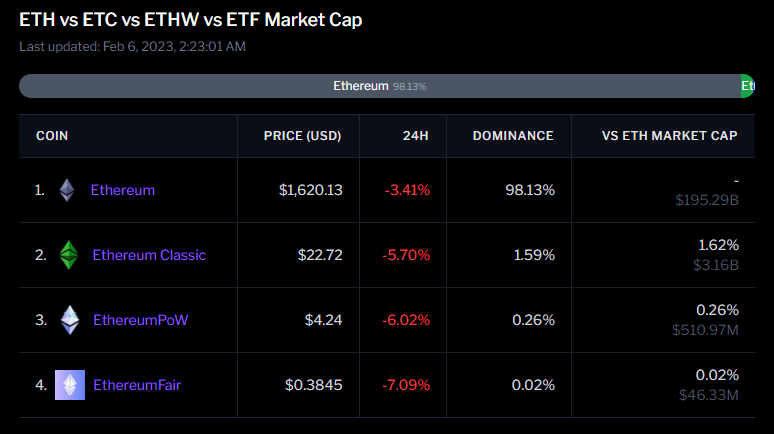Go to the EthereumPoW coin page
Screen dimensions: 774x434
click(x=140, y=320)
